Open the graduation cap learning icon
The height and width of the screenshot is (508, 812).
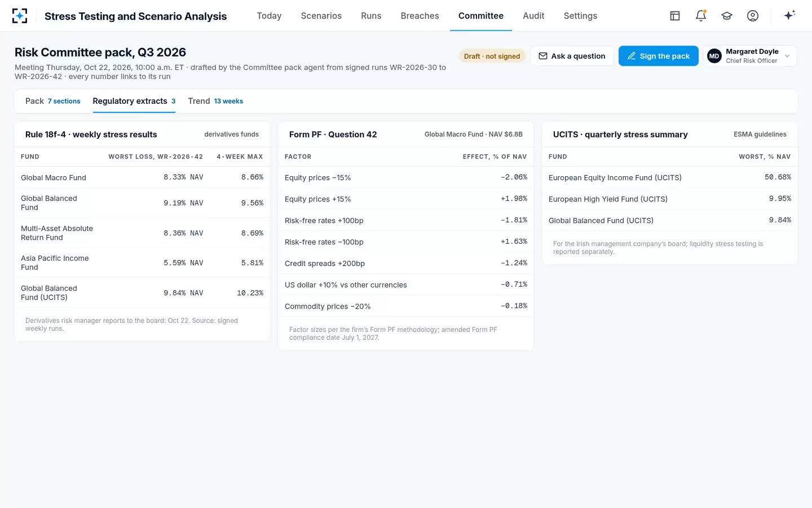[727, 16]
